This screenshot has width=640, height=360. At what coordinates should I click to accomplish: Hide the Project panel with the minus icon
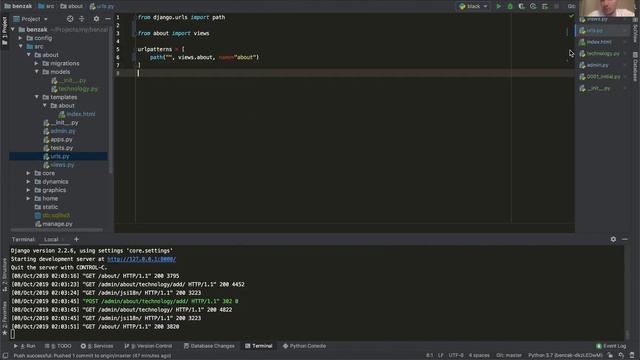coord(108,19)
